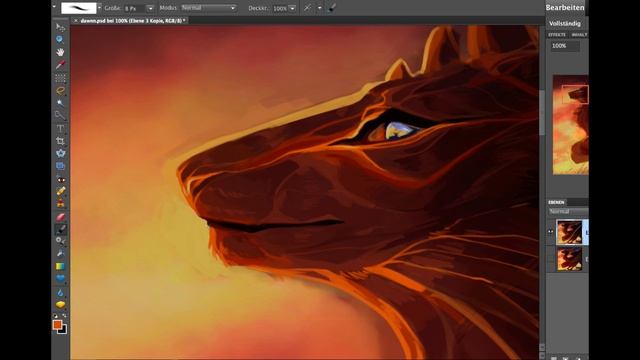Open the tool preset dropdown arrow
This screenshot has height=360, width=640.
54,7
